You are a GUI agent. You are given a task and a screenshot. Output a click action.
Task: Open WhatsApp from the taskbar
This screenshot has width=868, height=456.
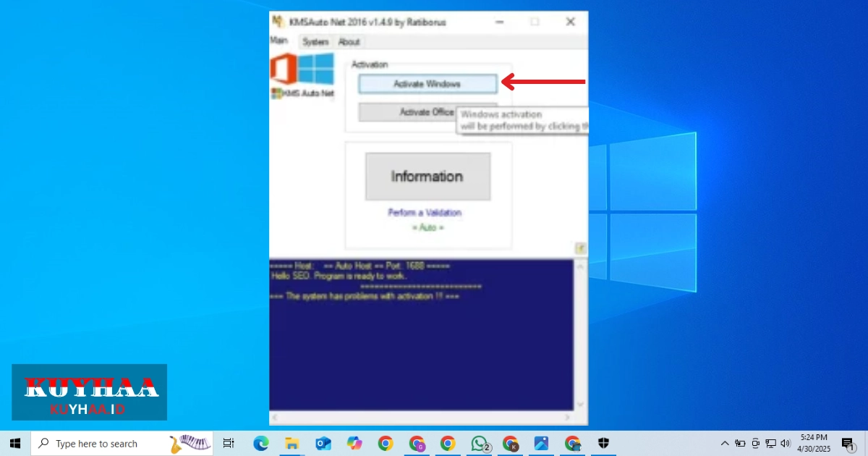point(479,443)
